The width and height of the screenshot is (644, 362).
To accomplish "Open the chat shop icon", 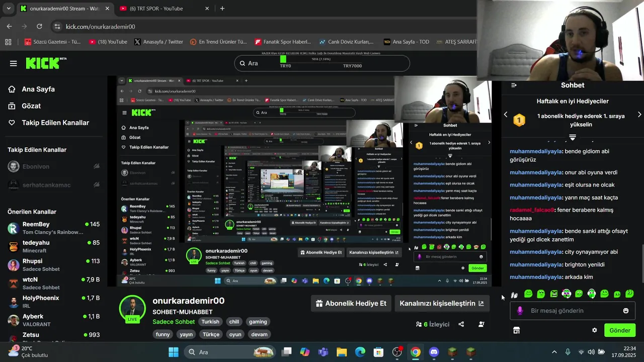I will [516, 330].
